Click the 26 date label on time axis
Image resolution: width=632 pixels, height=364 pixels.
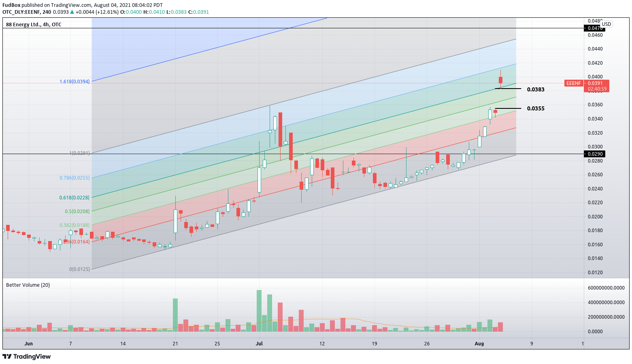(427, 344)
